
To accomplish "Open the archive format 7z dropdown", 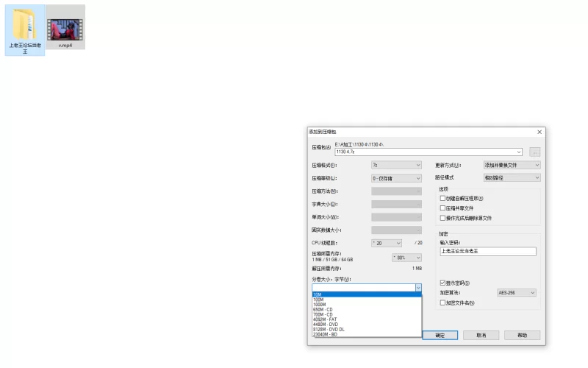I will click(x=396, y=165).
